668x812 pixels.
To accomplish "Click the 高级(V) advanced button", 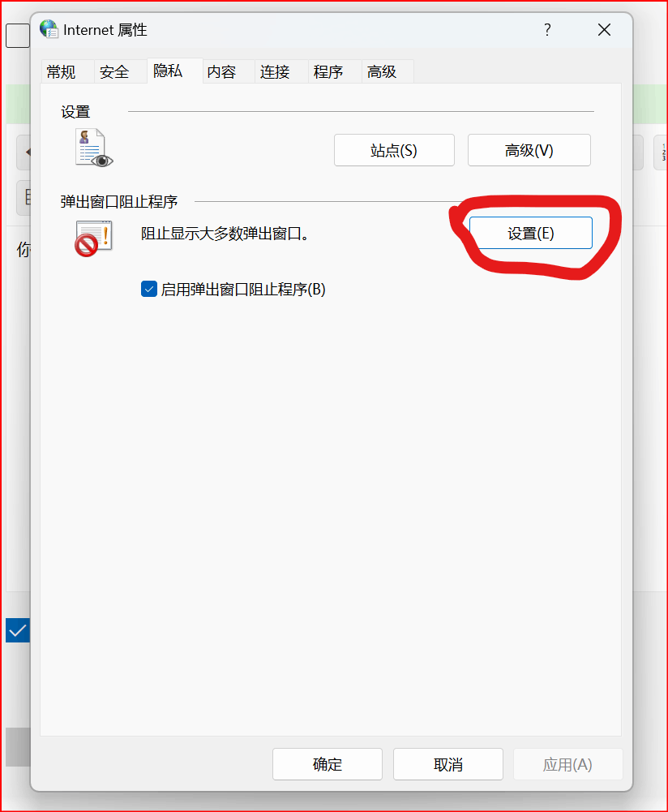I will coord(529,150).
